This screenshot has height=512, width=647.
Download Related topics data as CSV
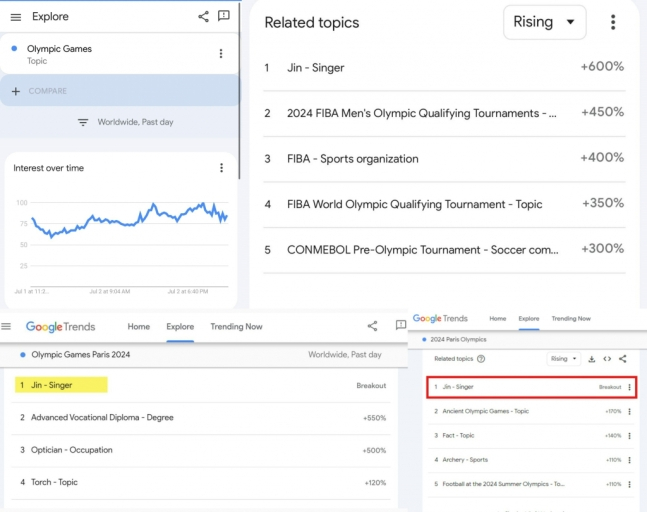[591, 358]
